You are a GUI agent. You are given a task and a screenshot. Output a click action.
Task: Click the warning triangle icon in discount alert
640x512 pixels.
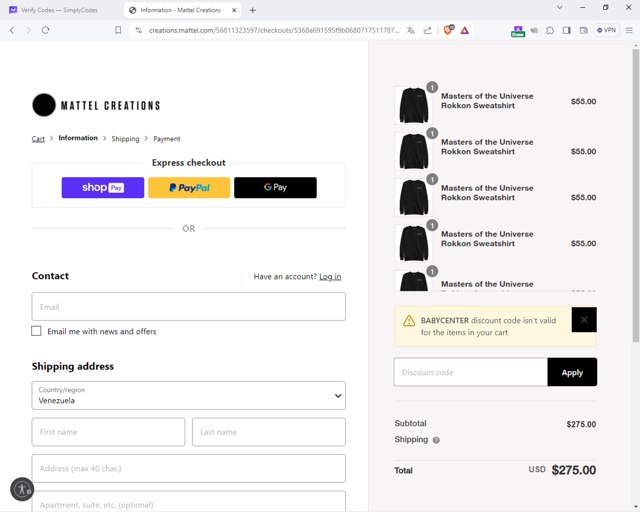pos(409,321)
